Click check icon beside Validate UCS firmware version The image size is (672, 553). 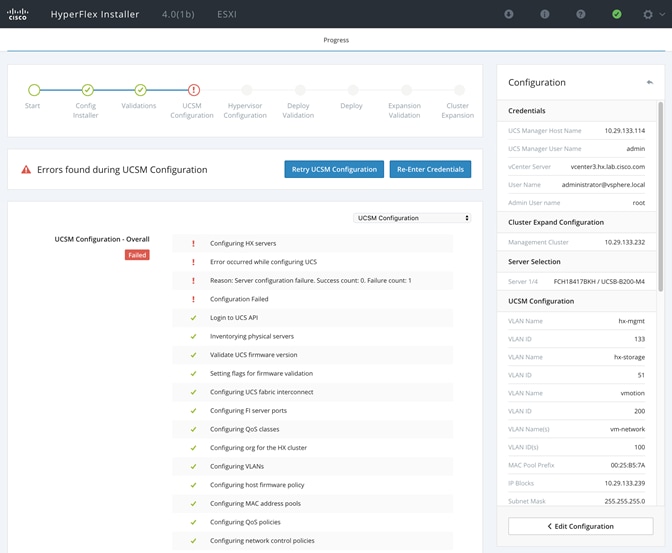pos(193,355)
